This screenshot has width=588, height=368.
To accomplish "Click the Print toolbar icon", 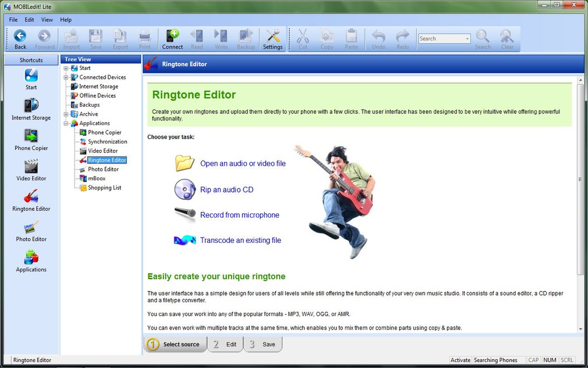I will tap(145, 39).
